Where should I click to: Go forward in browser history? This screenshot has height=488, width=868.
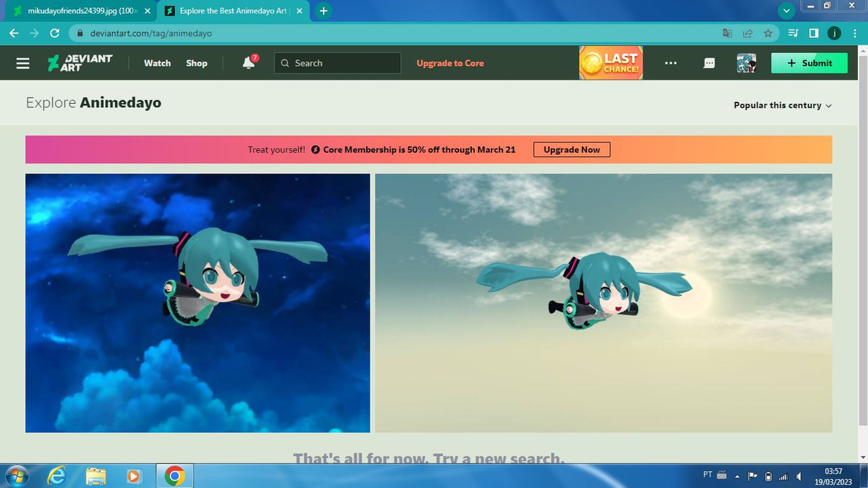pyautogui.click(x=35, y=33)
